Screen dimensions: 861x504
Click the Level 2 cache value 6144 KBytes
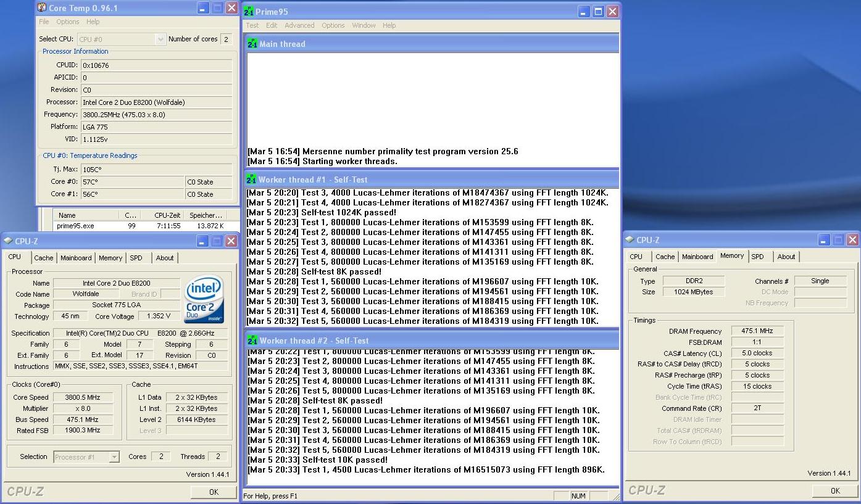coord(196,419)
